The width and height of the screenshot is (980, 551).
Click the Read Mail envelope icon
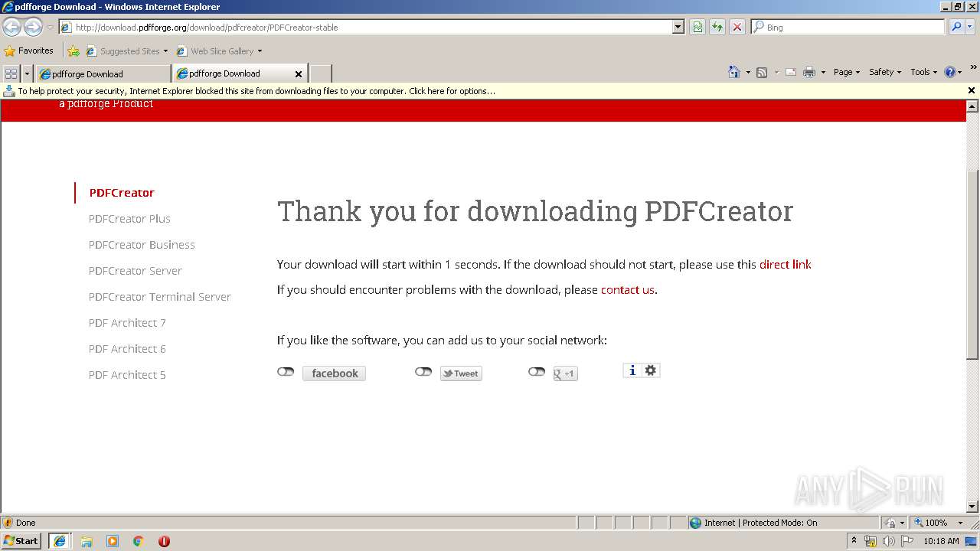pyautogui.click(x=791, y=72)
